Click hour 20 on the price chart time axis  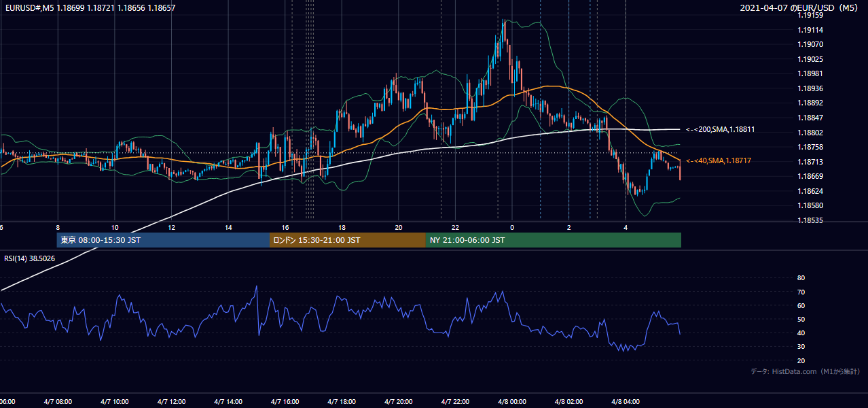(399, 227)
